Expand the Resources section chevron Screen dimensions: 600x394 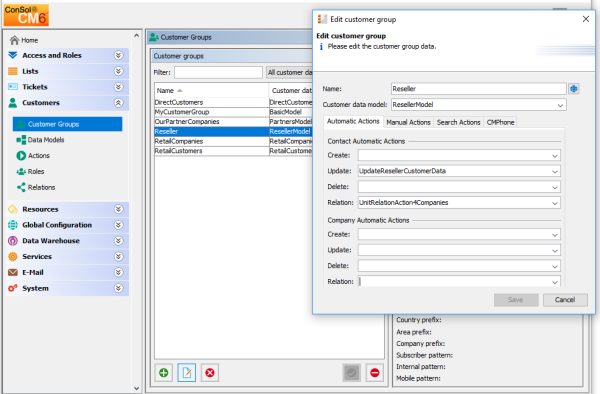pyautogui.click(x=119, y=209)
